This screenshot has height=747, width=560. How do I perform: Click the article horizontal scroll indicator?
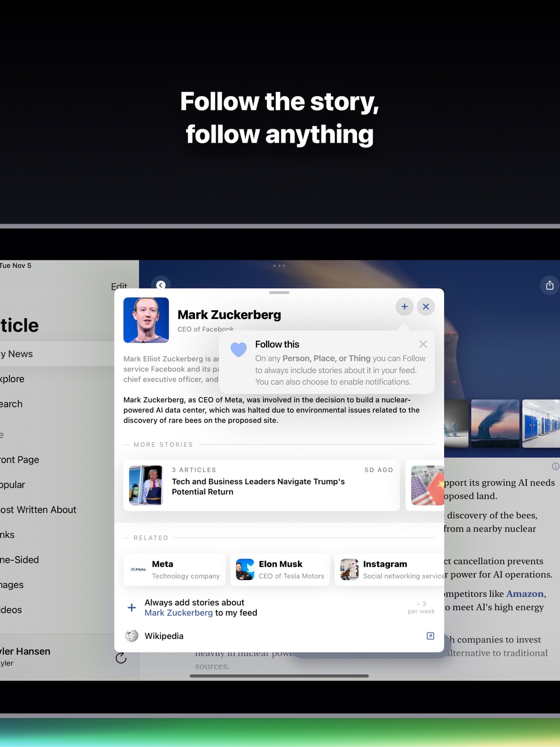coord(279,676)
